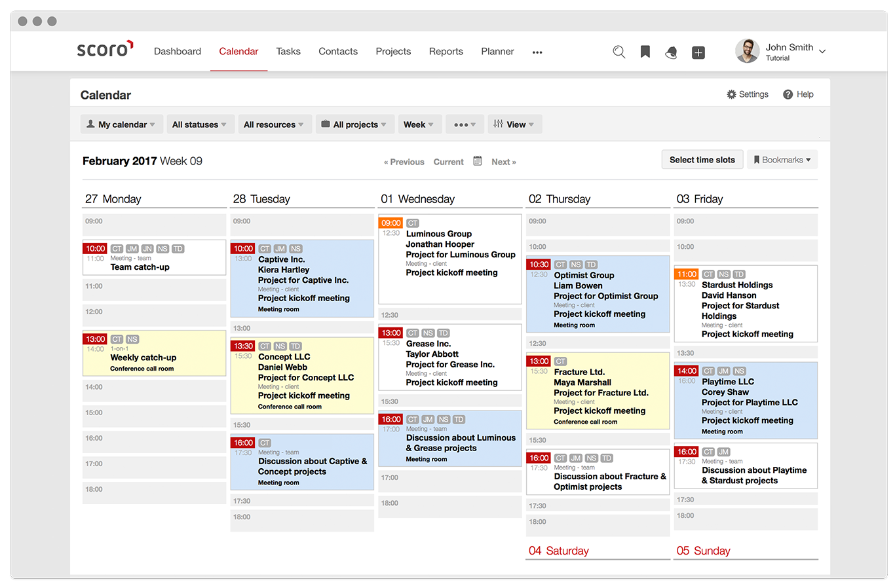Click the plus add-new icon

698,52
